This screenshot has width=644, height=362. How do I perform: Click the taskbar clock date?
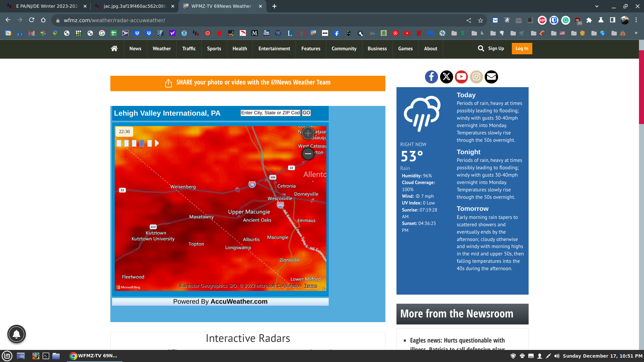(x=603, y=356)
